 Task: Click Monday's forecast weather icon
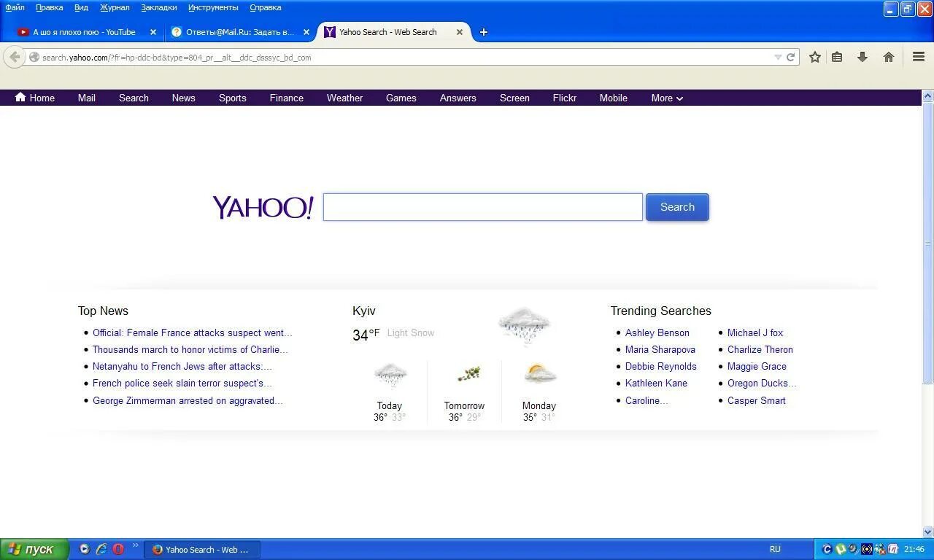[x=540, y=375]
